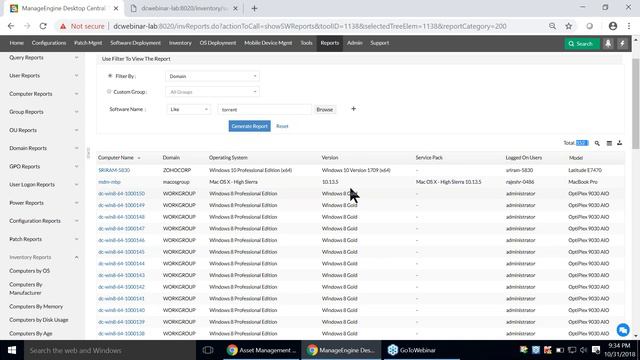Open Computers By Memory report
640x360 pixels.
[x=36, y=307]
